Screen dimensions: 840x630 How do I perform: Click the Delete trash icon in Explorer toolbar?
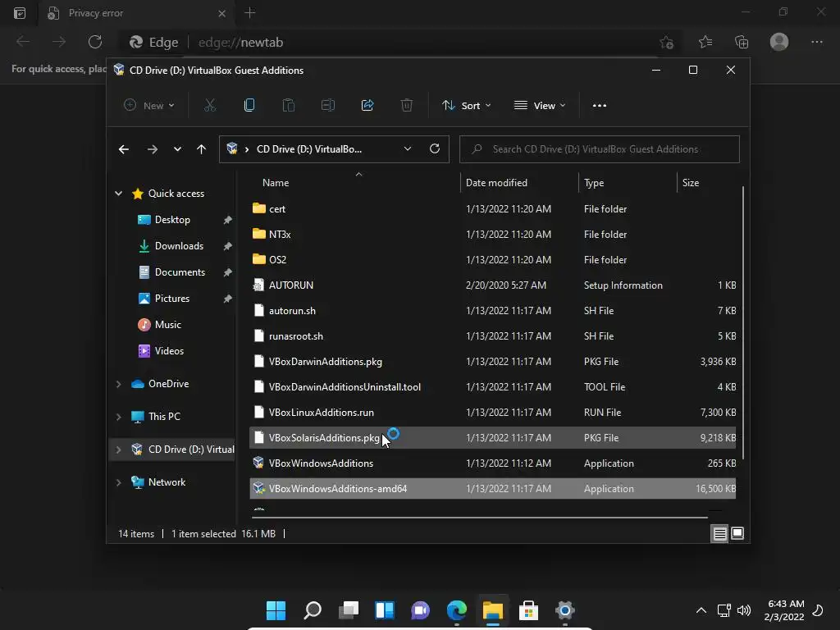click(407, 106)
